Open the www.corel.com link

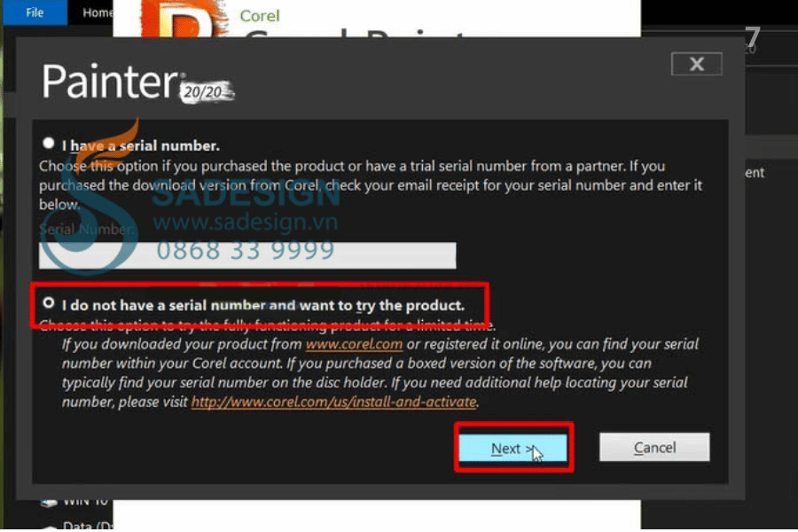[354, 344]
